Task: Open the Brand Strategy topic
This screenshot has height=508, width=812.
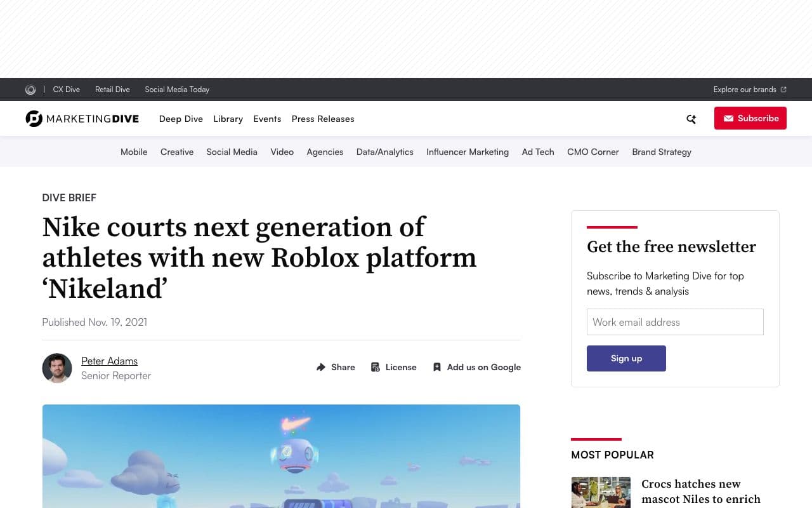Action: (x=662, y=152)
